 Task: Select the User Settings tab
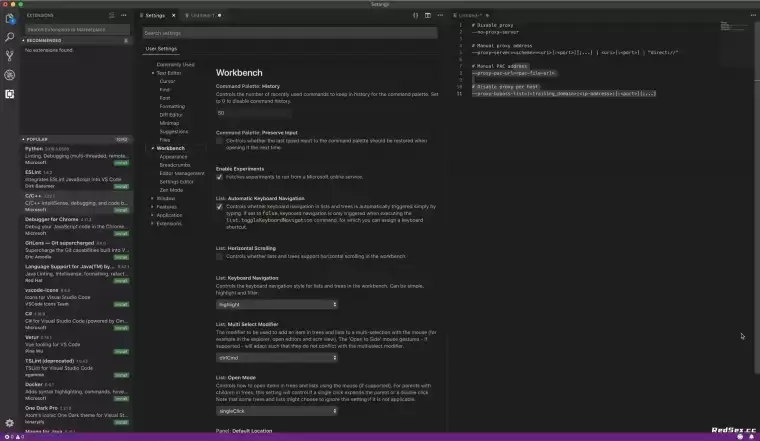pyautogui.click(x=161, y=49)
